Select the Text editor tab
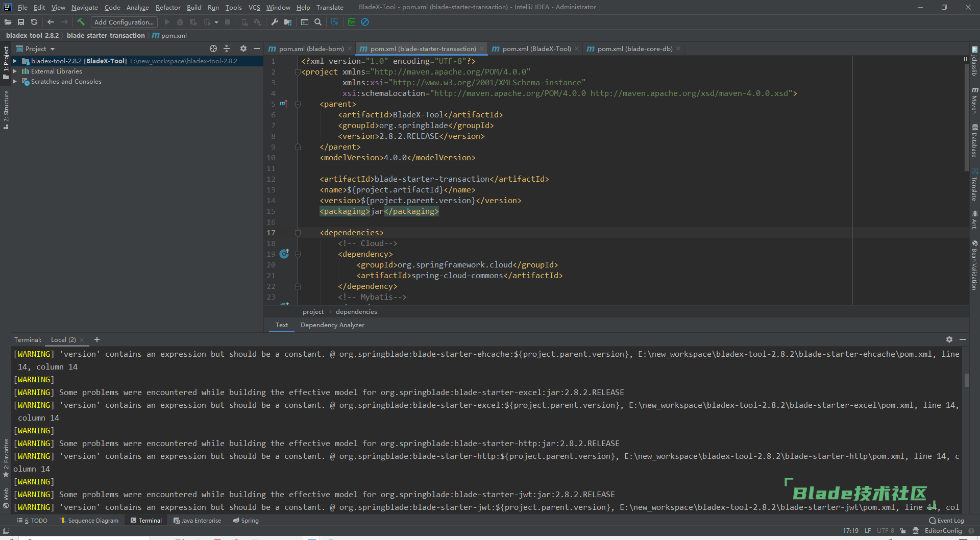 282,325
